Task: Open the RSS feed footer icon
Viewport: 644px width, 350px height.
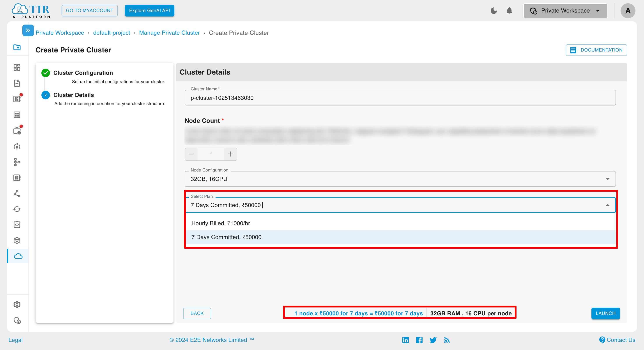Action: coord(447,340)
